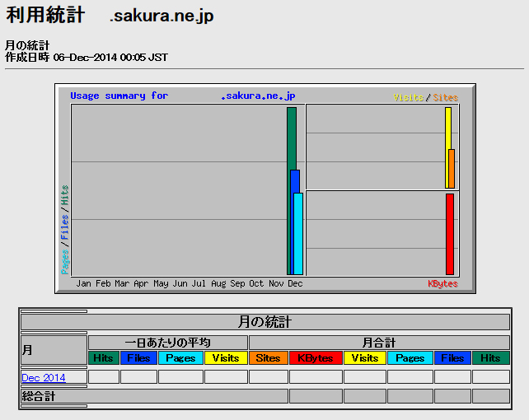Click the 月 column header cell
The width and height of the screenshot is (529, 420).
(54, 350)
